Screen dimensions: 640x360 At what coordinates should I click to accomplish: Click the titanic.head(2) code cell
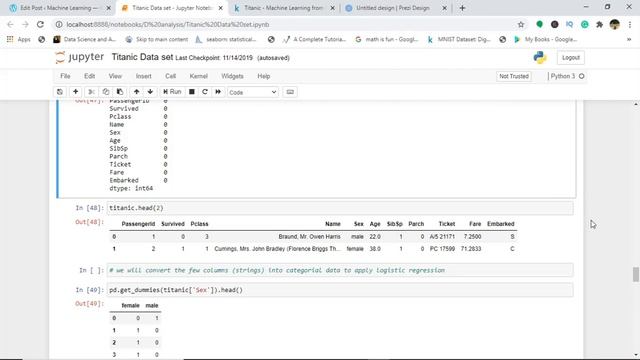pos(340,208)
